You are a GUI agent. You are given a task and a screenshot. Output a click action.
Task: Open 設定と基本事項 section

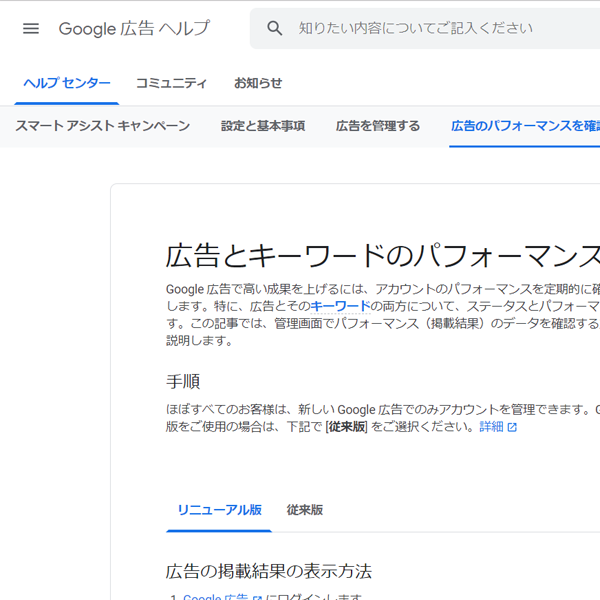tap(263, 126)
